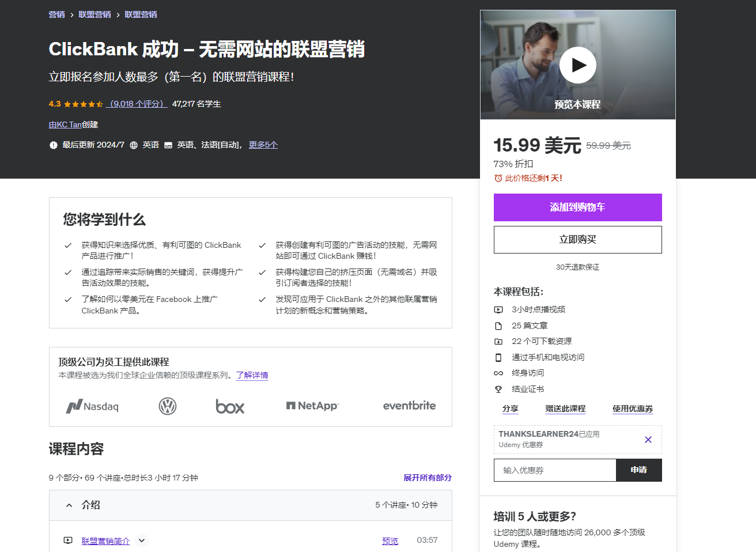756x552 pixels.
Task: Click the download icon beside 22 个可下载资源
Action: tap(498, 342)
